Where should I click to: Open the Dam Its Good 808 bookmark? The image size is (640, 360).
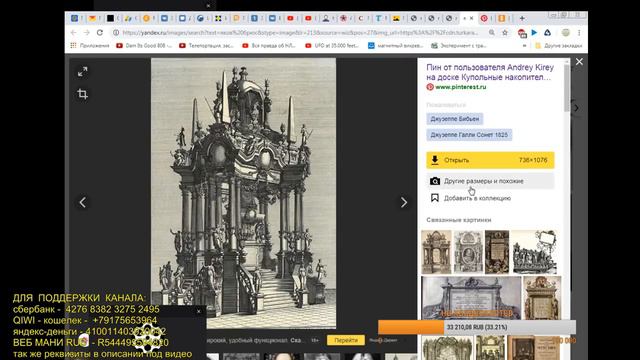(x=144, y=46)
